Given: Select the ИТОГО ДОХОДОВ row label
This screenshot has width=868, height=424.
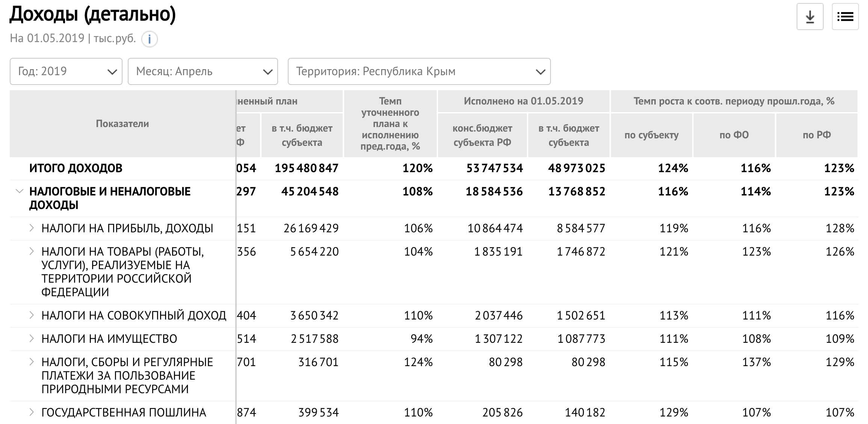Looking at the screenshot, I should point(76,168).
